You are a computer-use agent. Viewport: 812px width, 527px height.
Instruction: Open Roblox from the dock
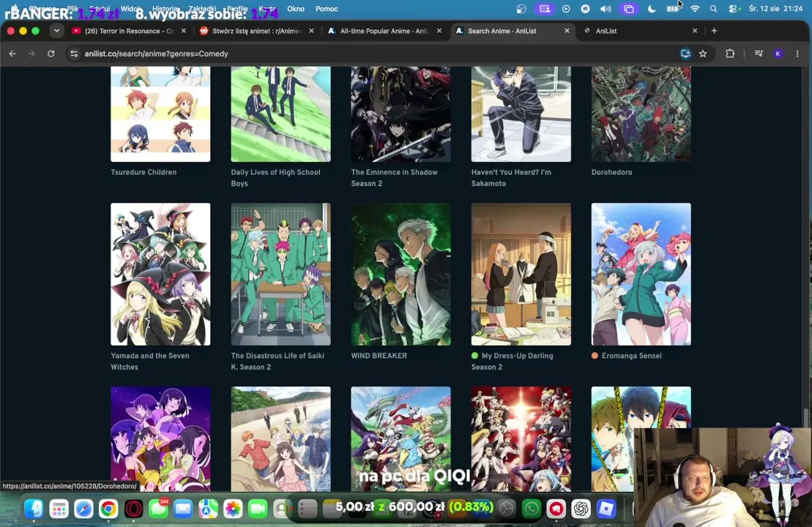click(606, 509)
